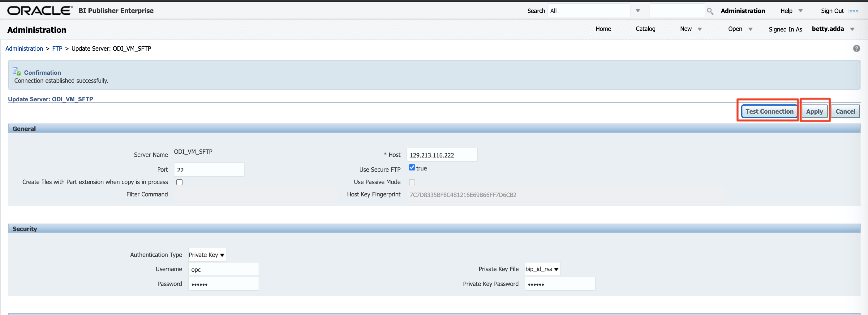Screen dimensions: 868x315
Task: Expand the Search category All dropdown
Action: click(638, 11)
